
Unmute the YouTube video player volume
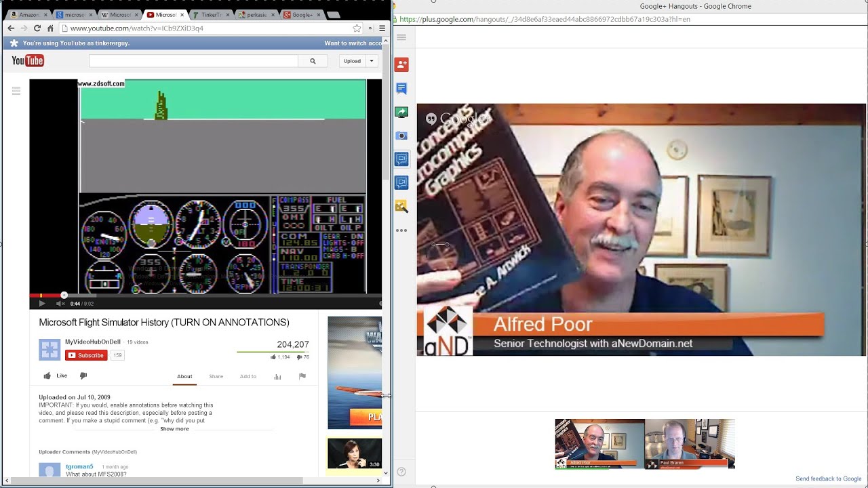[60, 304]
